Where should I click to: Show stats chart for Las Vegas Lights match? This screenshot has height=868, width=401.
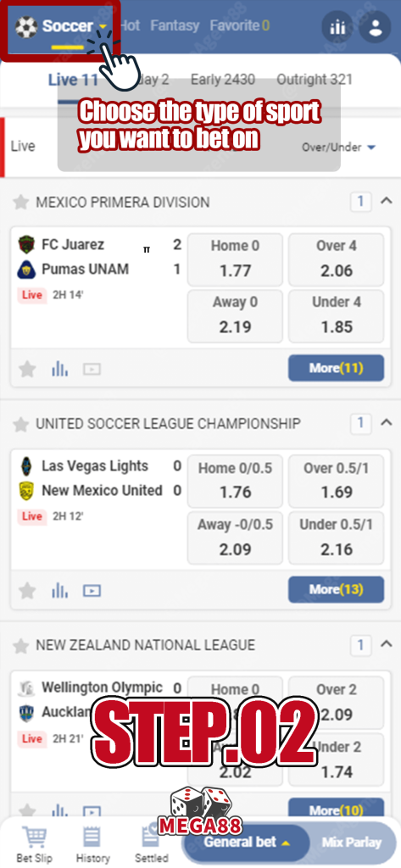click(x=60, y=591)
